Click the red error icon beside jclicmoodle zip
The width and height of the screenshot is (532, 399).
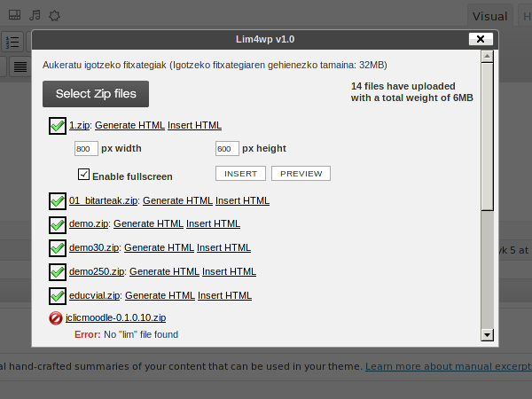coord(56,318)
